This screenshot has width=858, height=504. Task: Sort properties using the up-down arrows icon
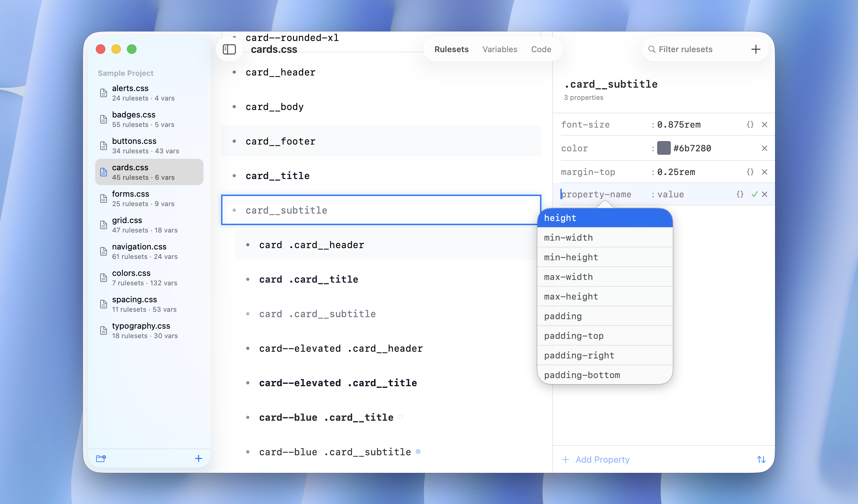pos(762,459)
